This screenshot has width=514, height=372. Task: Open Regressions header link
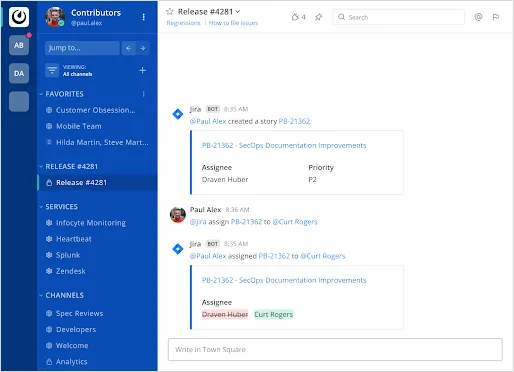coord(183,23)
